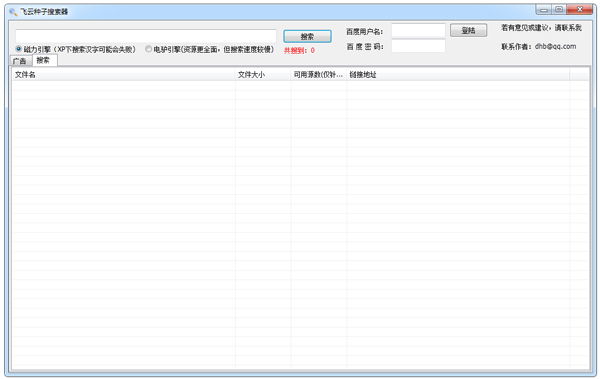Image resolution: width=600 pixels, height=379 pixels.
Task: Focus the 百度用户名 input field
Action: coord(418,30)
